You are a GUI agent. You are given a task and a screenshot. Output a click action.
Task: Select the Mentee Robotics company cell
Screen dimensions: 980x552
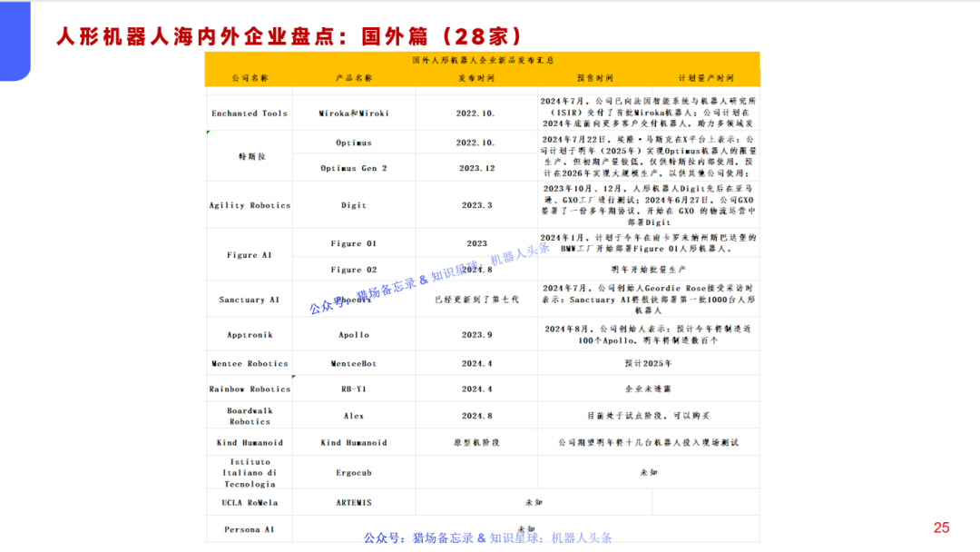point(250,364)
